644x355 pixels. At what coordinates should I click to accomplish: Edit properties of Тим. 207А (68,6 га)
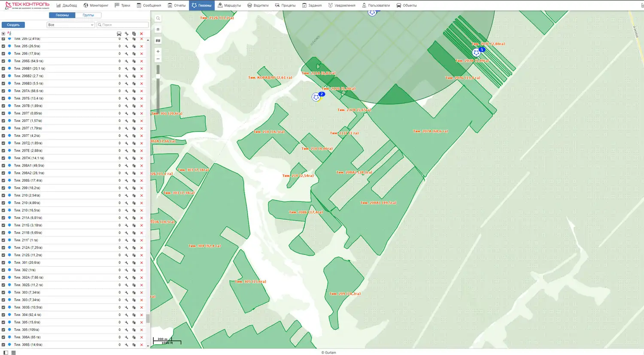(x=127, y=91)
